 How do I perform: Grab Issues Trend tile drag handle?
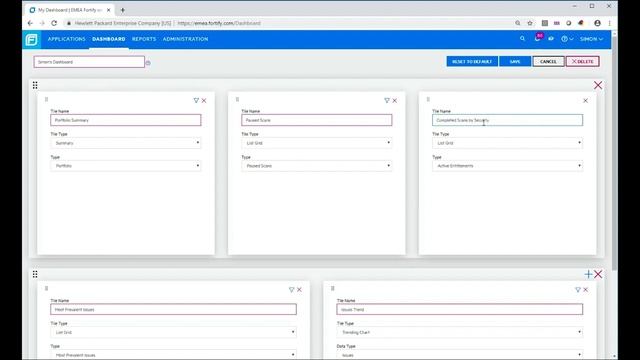tap(333, 289)
